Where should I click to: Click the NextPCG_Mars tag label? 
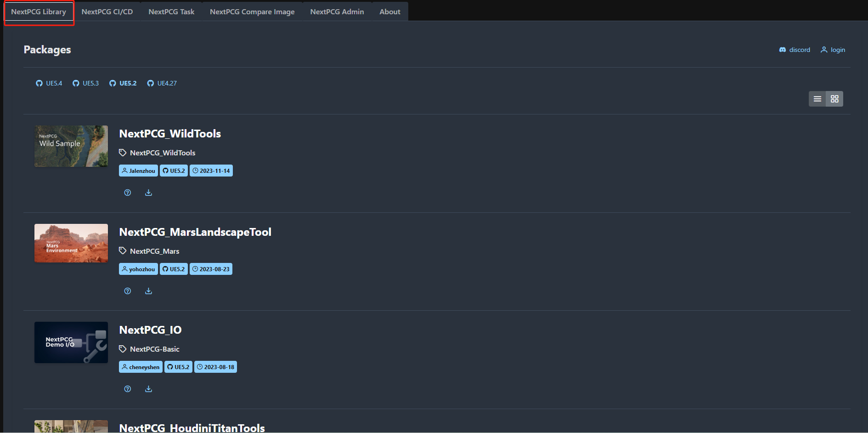[155, 251]
